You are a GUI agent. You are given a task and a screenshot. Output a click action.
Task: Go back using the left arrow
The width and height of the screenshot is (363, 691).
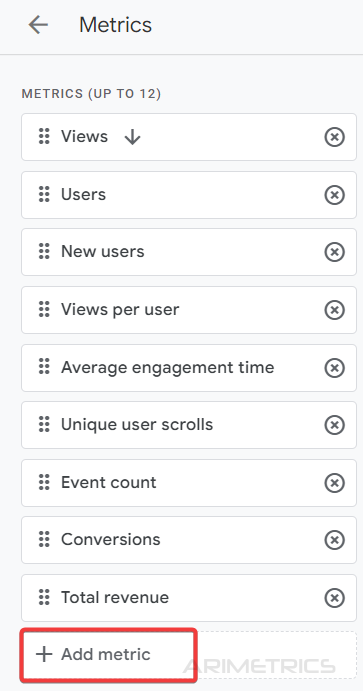[x=38, y=25]
